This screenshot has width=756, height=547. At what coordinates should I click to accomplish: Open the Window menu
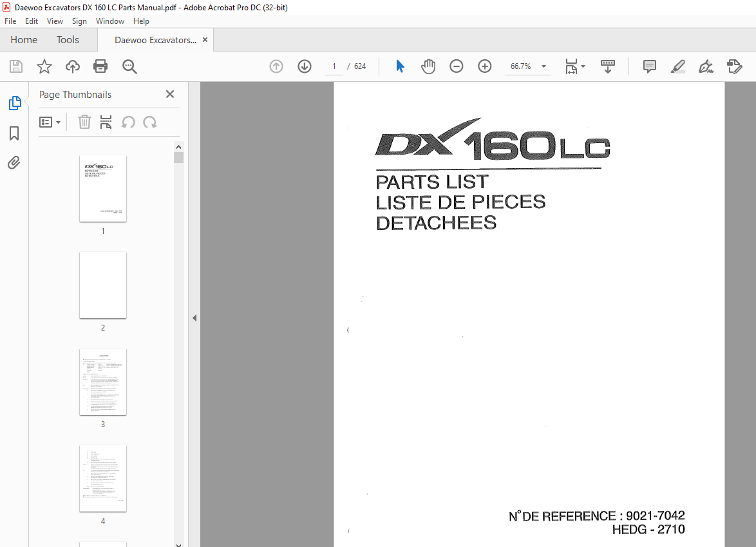110,21
